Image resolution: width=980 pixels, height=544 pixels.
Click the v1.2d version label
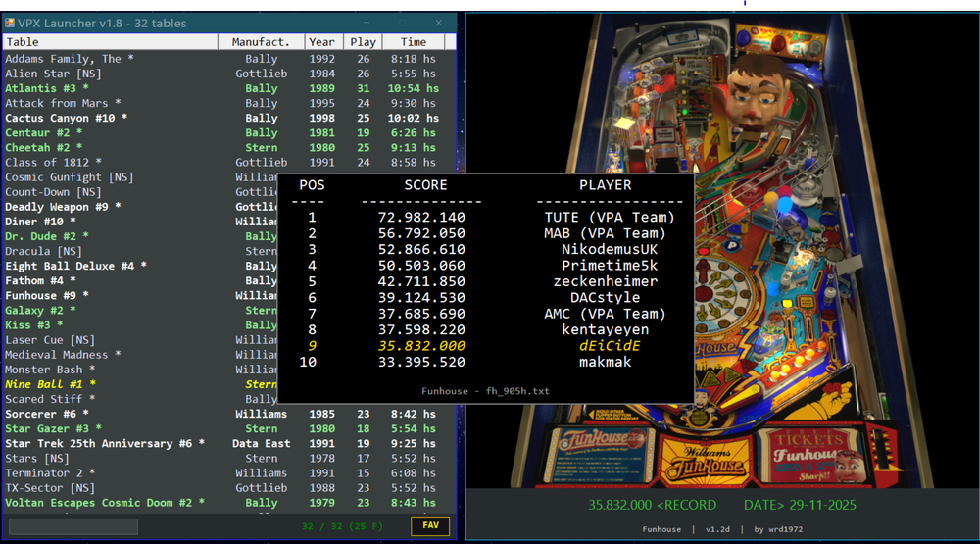(x=717, y=529)
